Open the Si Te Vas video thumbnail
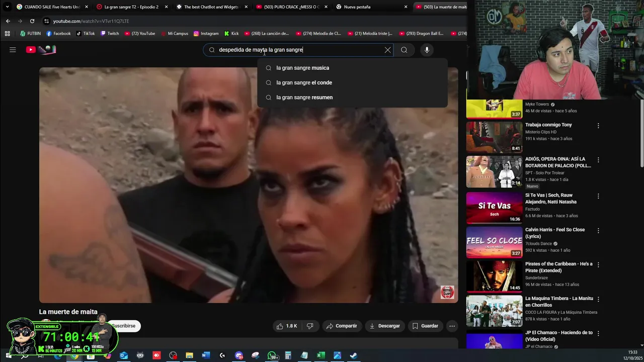The image size is (644, 362). coord(494,208)
